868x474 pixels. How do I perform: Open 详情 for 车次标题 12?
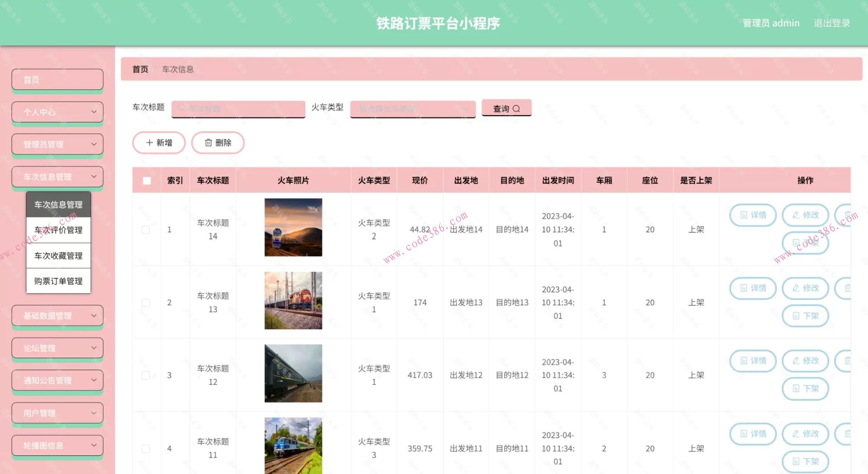(752, 361)
